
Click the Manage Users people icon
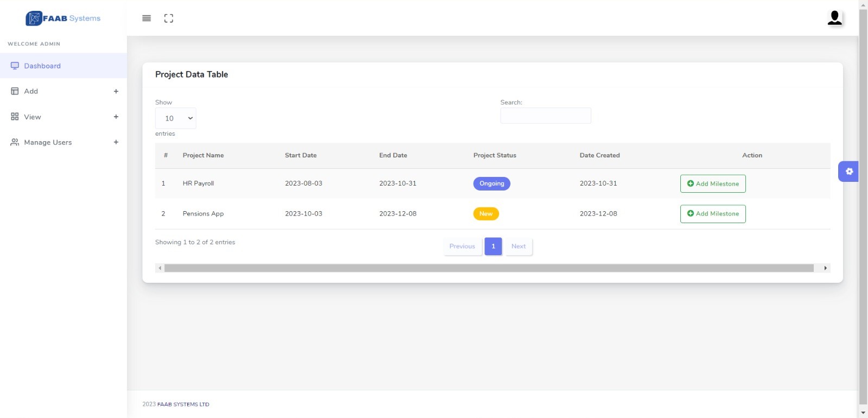point(15,142)
